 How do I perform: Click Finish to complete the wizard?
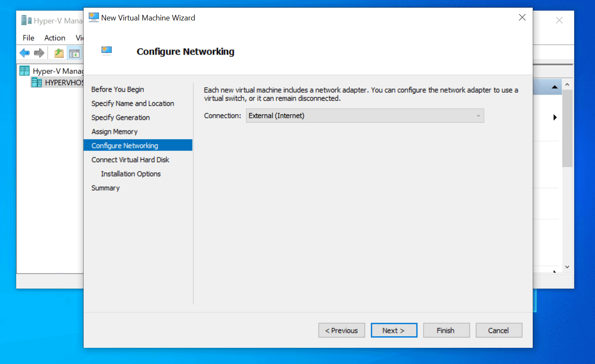tap(446, 330)
